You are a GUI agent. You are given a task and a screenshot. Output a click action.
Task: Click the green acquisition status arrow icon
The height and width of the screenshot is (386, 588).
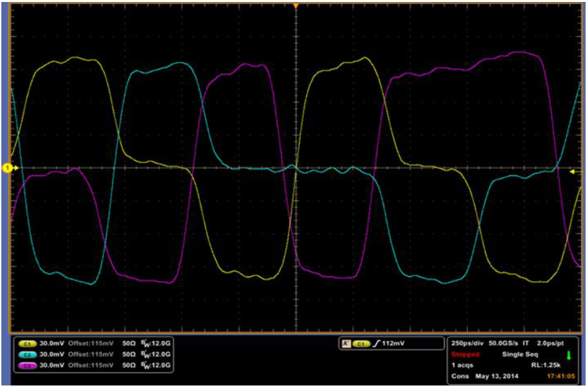pos(568,355)
